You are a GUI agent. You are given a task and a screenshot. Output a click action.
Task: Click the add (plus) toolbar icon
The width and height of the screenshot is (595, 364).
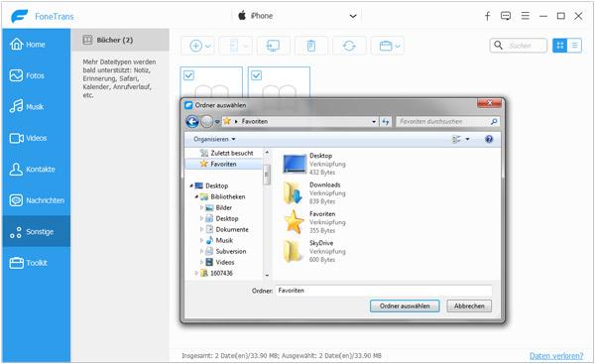(195, 46)
